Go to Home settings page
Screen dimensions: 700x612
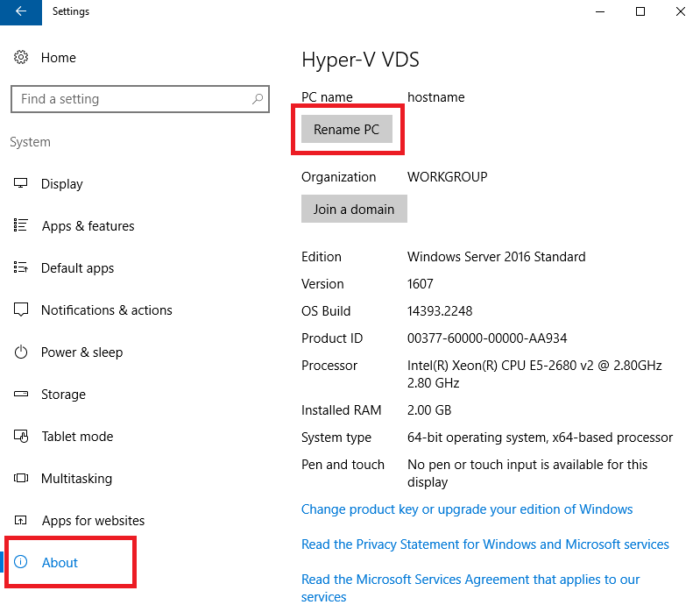click(59, 58)
